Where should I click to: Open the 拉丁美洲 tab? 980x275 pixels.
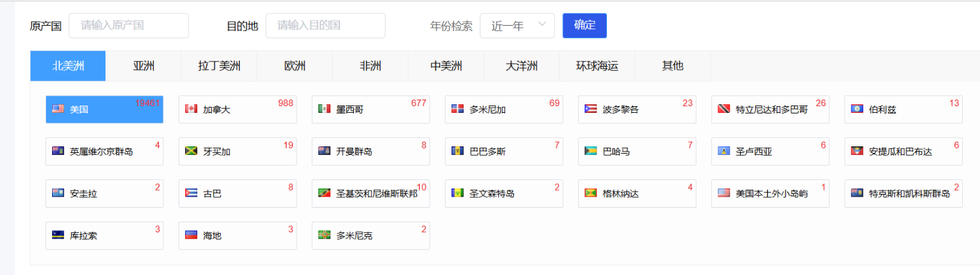pos(219,66)
